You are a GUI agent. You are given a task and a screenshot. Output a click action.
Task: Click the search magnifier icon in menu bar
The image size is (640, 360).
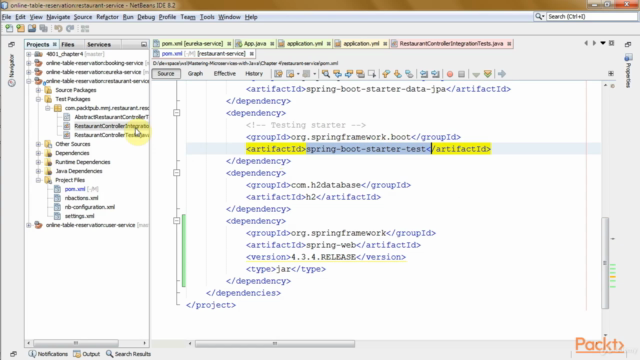pyautogui.click(x=539, y=16)
